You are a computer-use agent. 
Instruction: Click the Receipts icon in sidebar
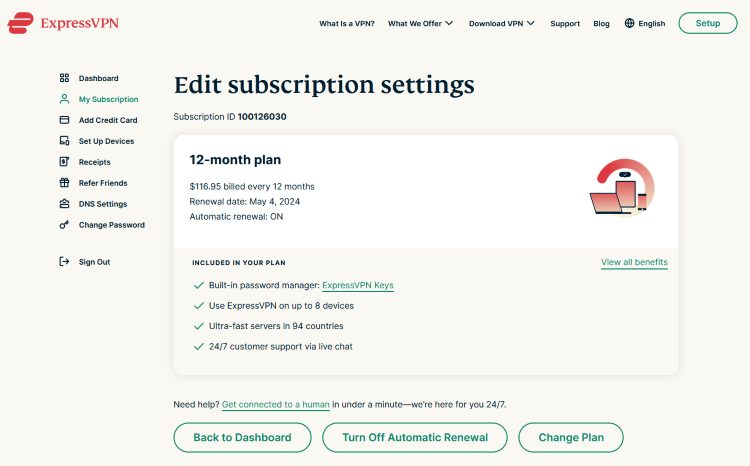tap(64, 162)
